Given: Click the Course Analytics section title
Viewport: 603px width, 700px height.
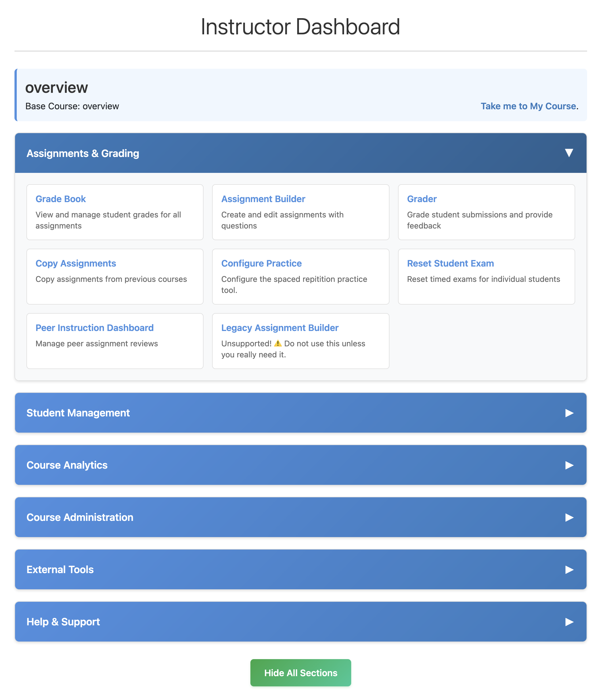Looking at the screenshot, I should [67, 465].
